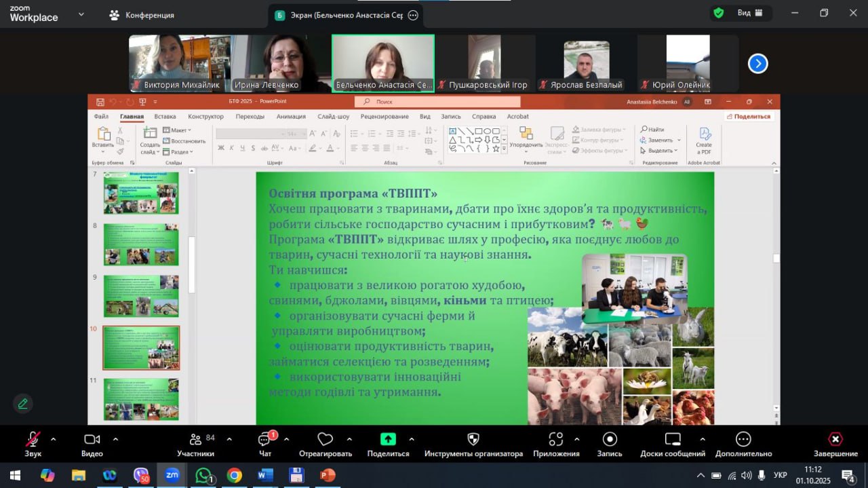Click the green annotation pencil icon

coord(23,404)
